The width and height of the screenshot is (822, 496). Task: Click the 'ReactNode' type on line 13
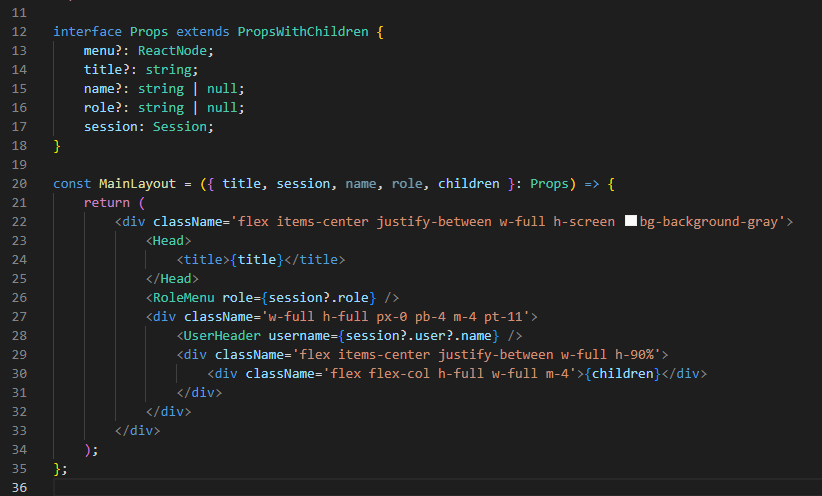[x=172, y=50]
